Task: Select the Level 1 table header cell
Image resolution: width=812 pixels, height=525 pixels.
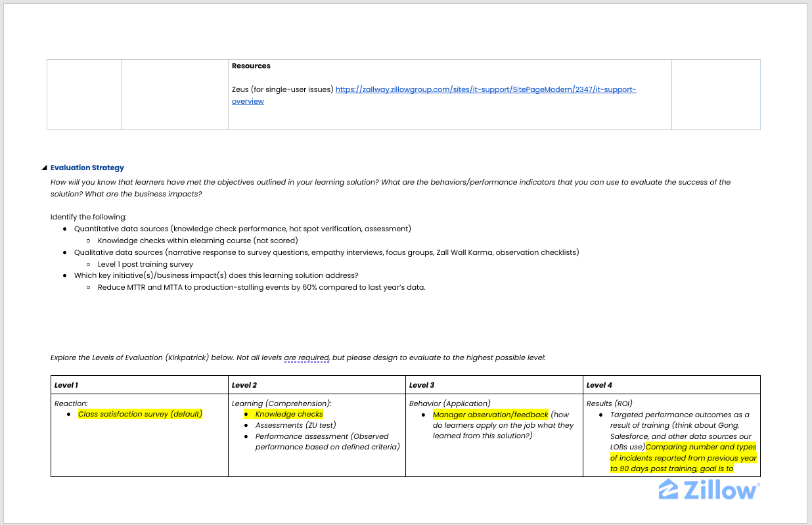Action: point(139,385)
